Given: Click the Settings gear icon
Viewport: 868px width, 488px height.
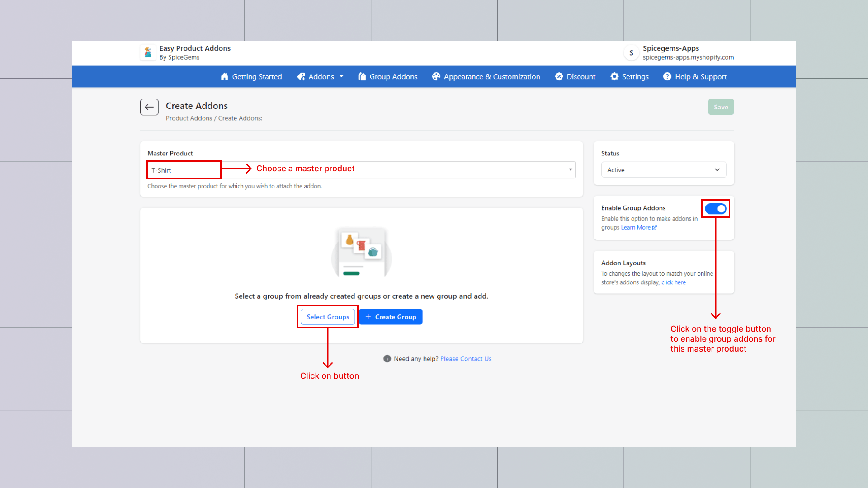Looking at the screenshot, I should coord(614,77).
